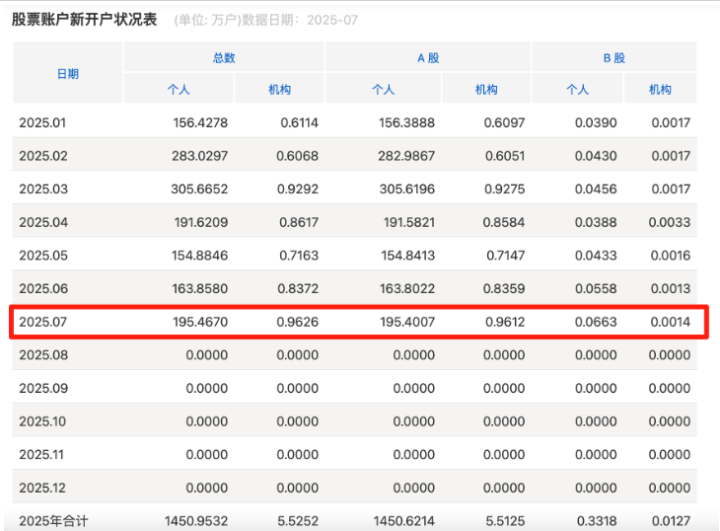Click the value 163.8580
This screenshot has width=720, height=531.
pyautogui.click(x=200, y=288)
